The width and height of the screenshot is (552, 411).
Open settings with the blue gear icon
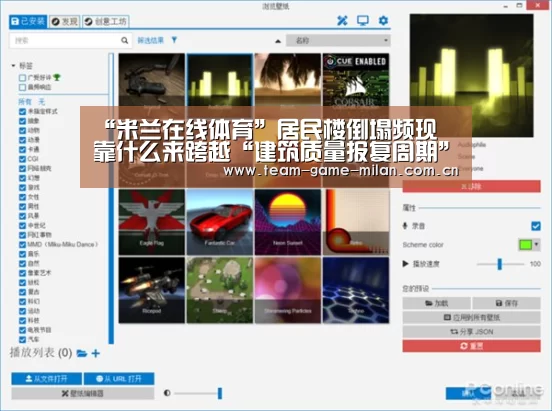[x=383, y=20]
